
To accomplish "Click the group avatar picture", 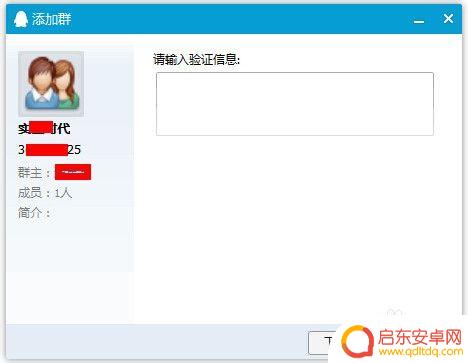I will point(51,83).
